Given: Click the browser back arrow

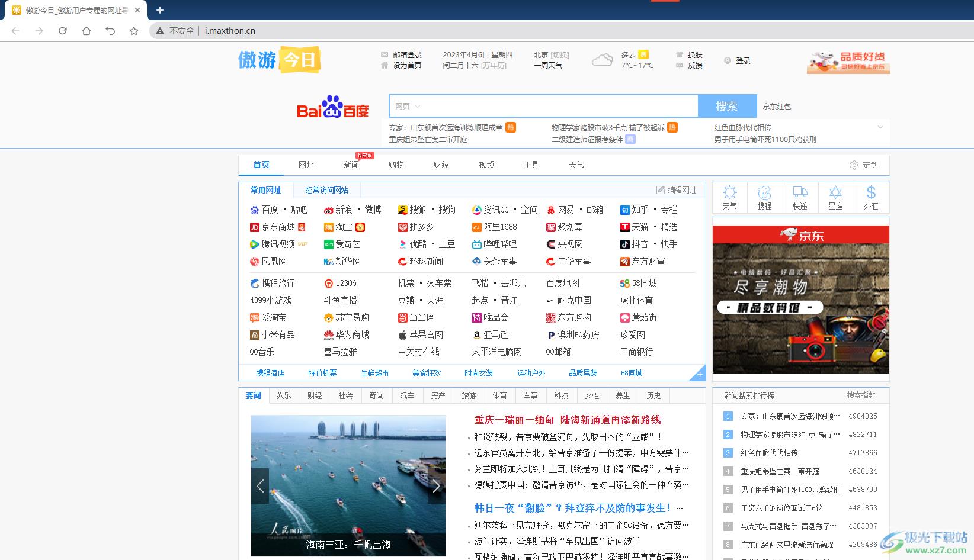Looking at the screenshot, I should click(15, 31).
